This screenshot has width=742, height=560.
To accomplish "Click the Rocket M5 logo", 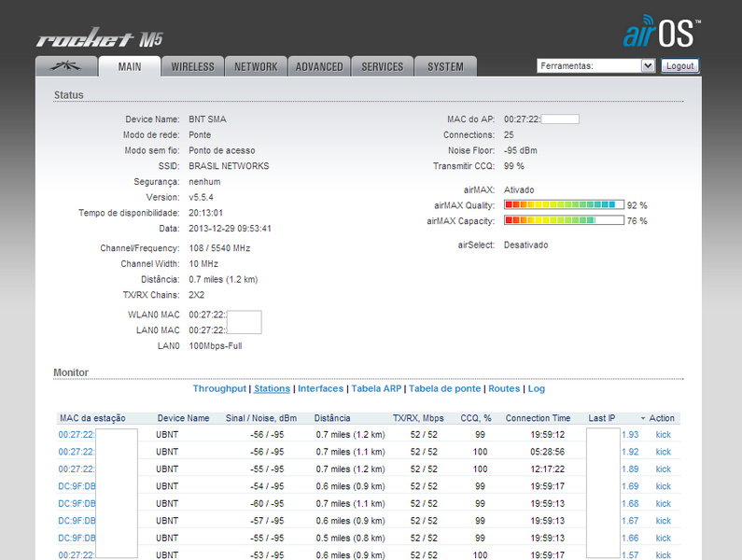I will (100, 39).
